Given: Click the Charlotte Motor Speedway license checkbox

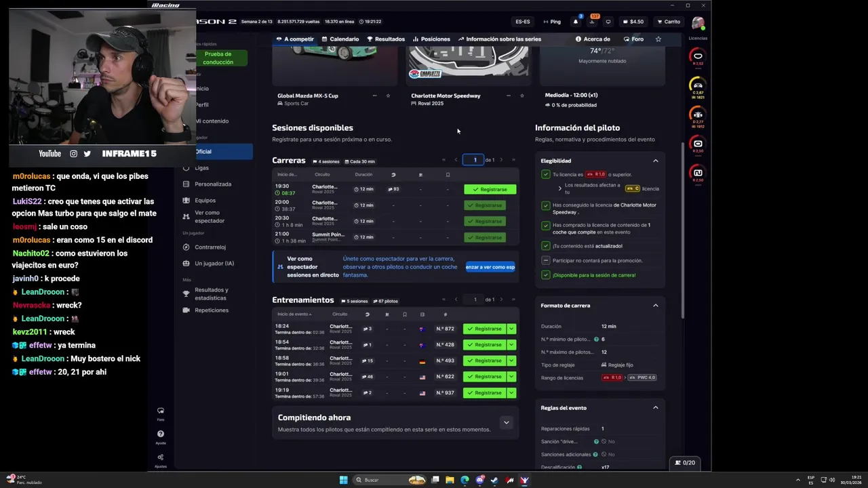Looking at the screenshot, I should point(546,205).
